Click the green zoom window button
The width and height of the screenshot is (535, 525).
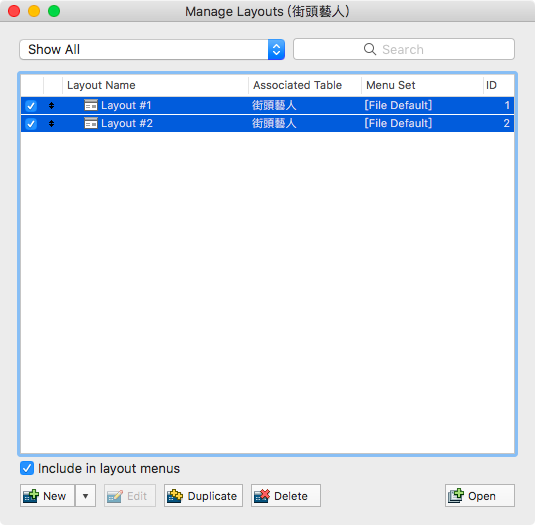[54, 11]
